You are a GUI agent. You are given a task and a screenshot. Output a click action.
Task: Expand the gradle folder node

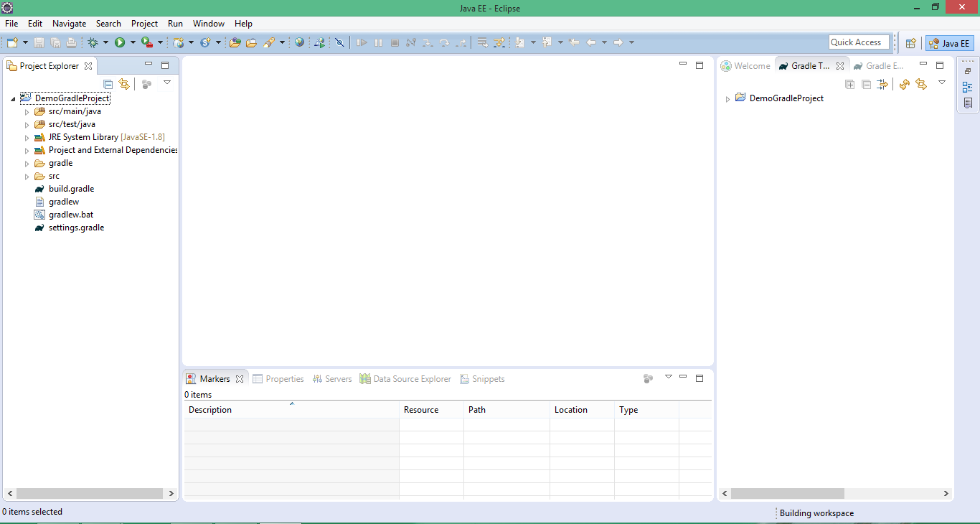coord(27,164)
